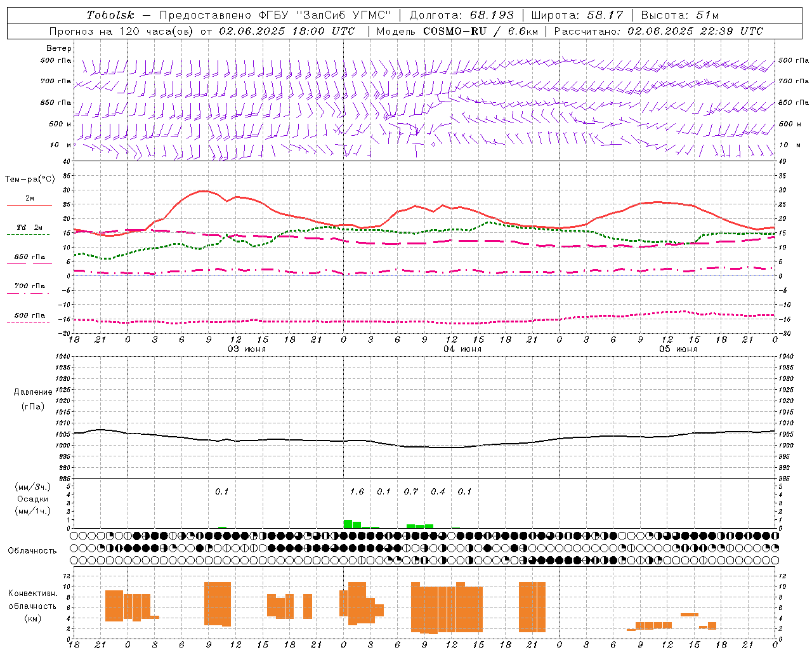Click the '05 июня' date label
Viewport: 812px width, 650px height.
click(x=678, y=349)
